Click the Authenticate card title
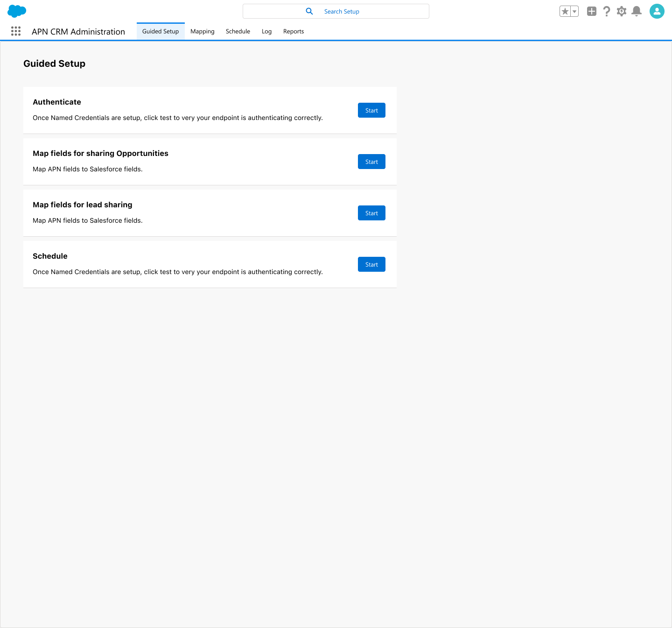The width and height of the screenshot is (672, 628). pos(57,102)
